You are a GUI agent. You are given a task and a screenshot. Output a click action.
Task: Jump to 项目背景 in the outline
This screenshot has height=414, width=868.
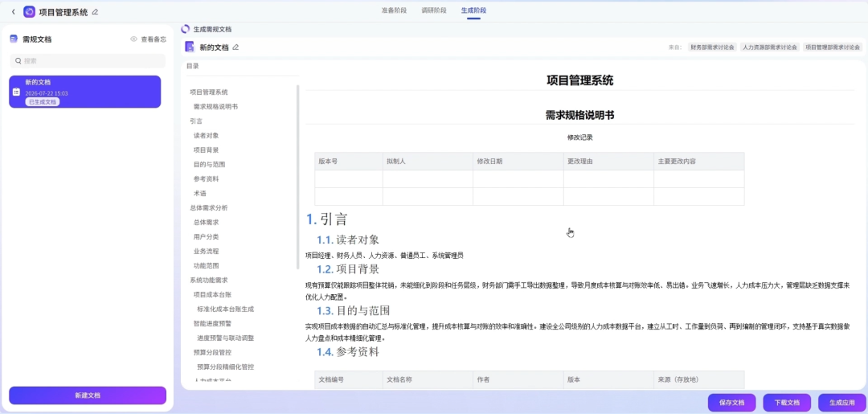(x=206, y=150)
